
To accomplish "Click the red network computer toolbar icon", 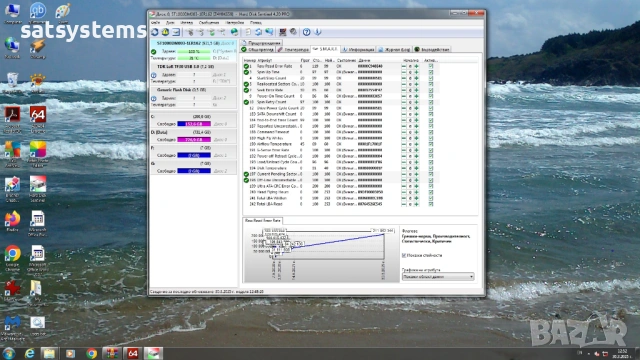I will click(x=282, y=32).
